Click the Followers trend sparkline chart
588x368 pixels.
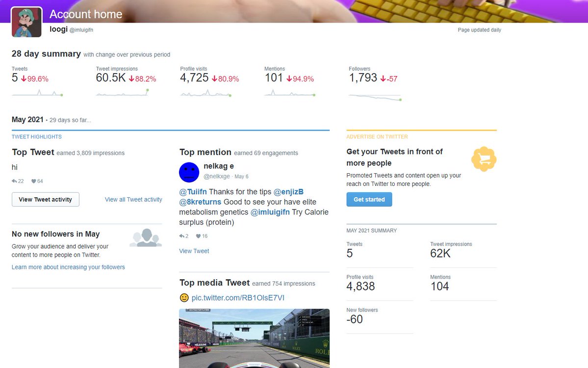pyautogui.click(x=375, y=98)
